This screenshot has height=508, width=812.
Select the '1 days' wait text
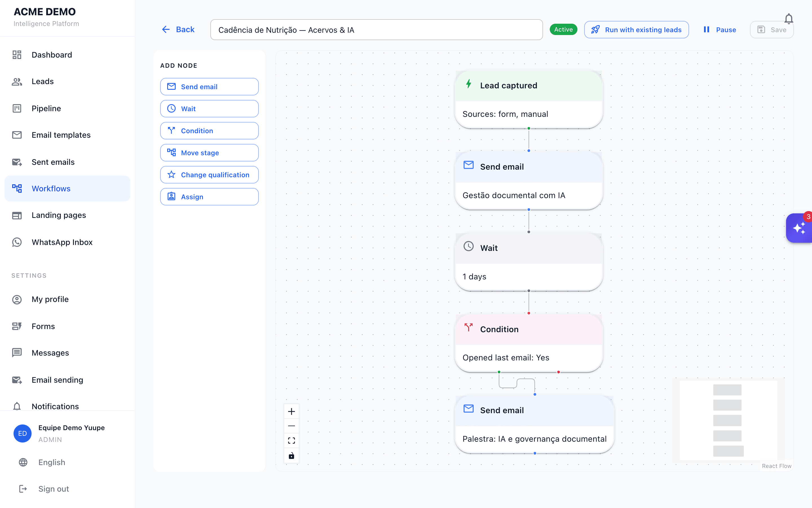474,277
